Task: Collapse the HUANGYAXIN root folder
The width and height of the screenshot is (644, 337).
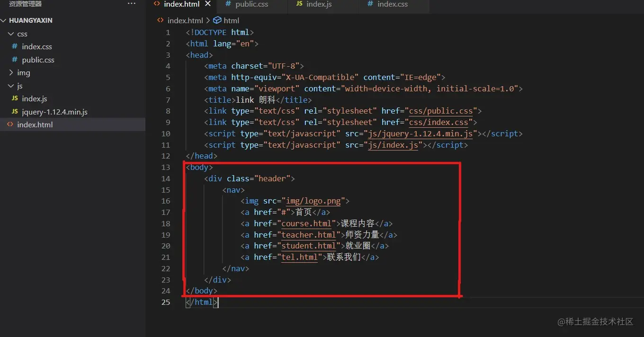Action: coord(4,20)
